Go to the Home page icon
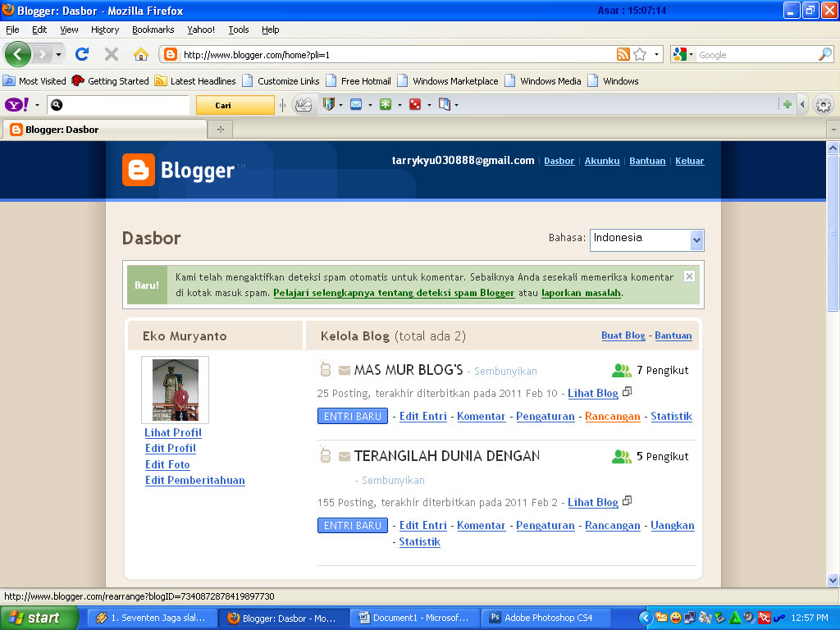This screenshot has height=630, width=840. tap(141, 54)
